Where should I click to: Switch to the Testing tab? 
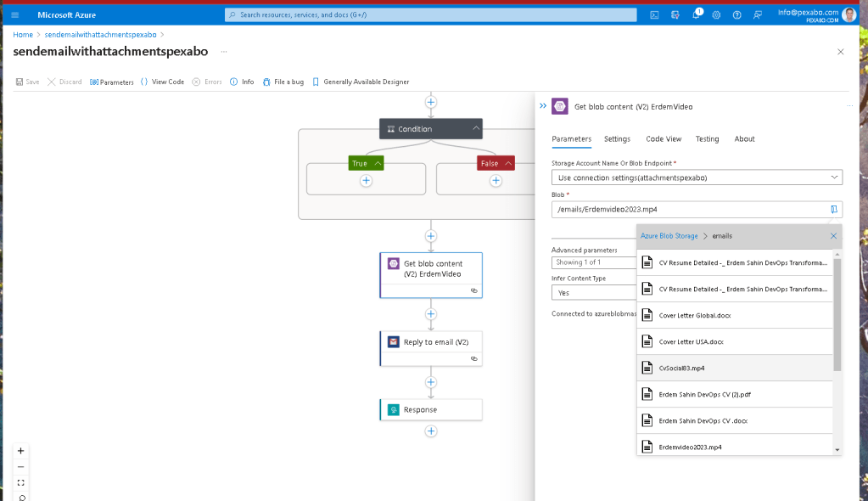coord(707,139)
